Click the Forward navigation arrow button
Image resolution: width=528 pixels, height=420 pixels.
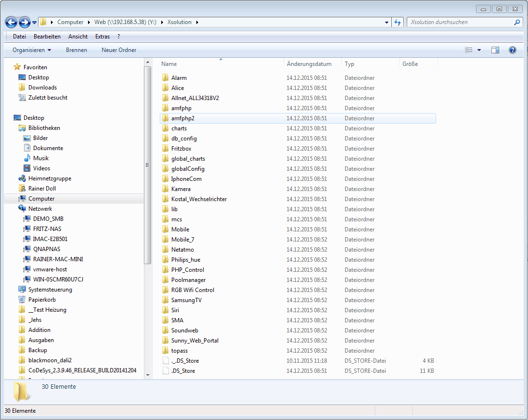click(25, 22)
